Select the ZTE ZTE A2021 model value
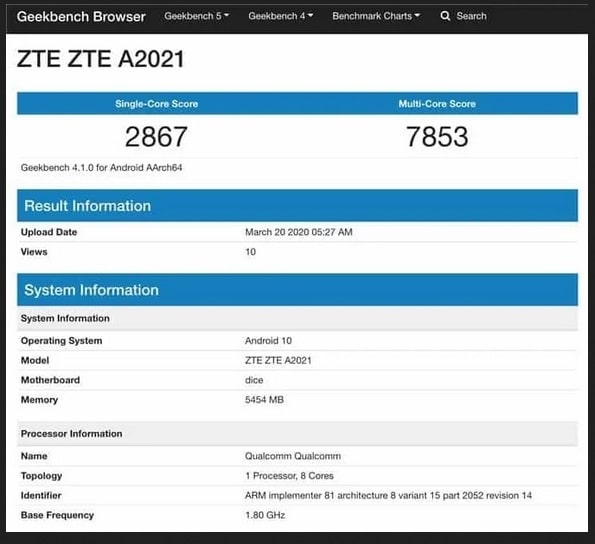Screen dimensions: 595x544 click(x=278, y=360)
